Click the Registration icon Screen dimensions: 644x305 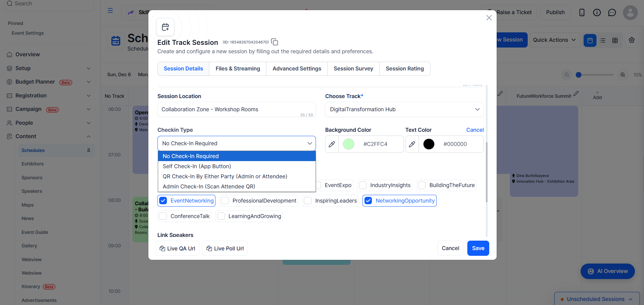click(9, 96)
